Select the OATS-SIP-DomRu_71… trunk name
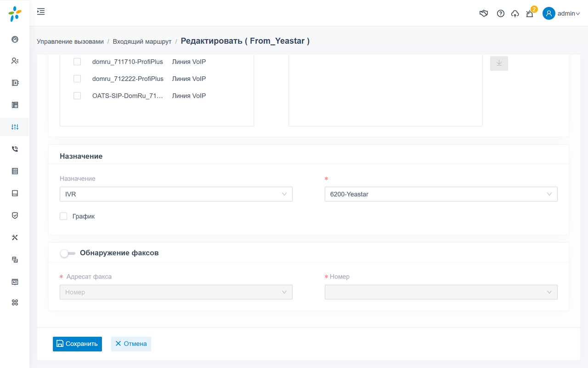 pos(128,96)
